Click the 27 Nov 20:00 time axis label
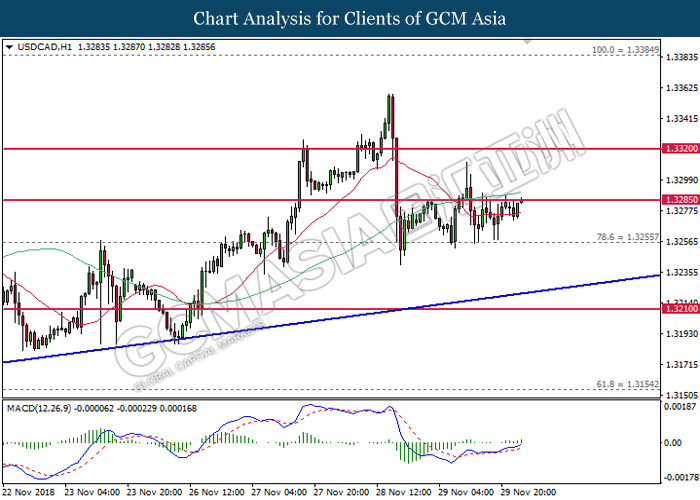 [x=342, y=492]
